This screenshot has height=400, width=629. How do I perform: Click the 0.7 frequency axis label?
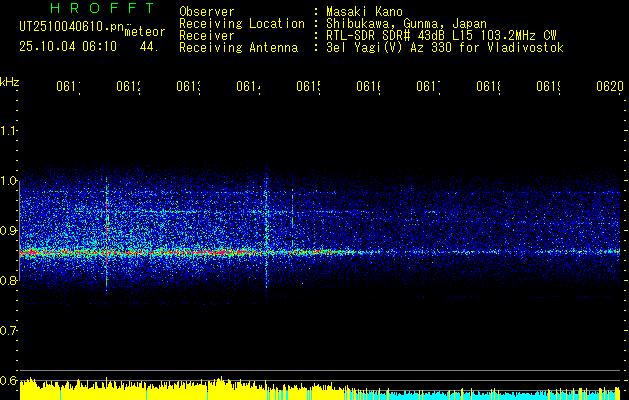click(x=8, y=330)
